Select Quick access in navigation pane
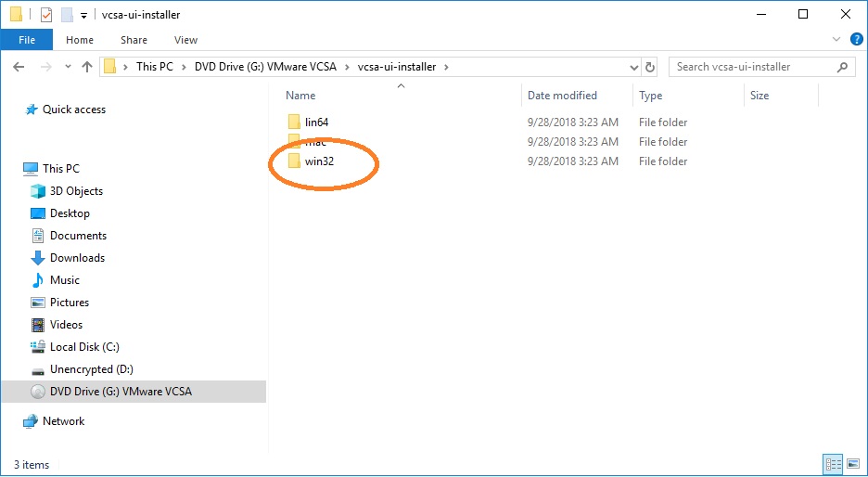The height and width of the screenshot is (477, 868). 74,110
